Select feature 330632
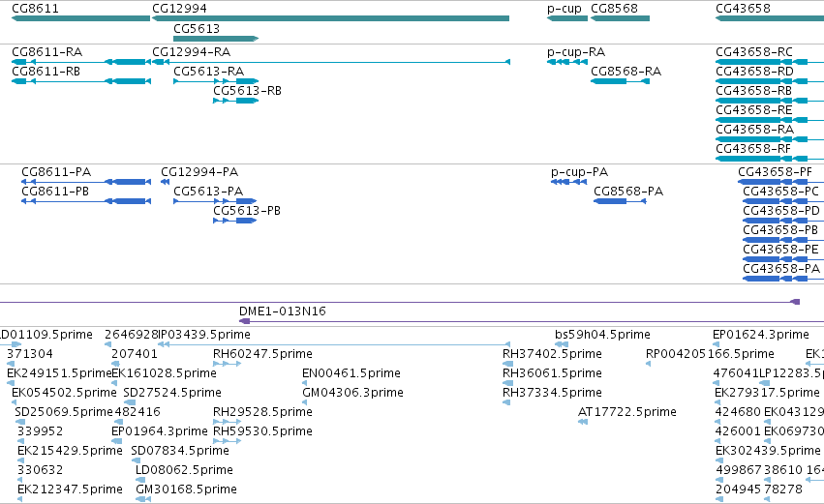This screenshot has width=824, height=504. (x=20, y=481)
